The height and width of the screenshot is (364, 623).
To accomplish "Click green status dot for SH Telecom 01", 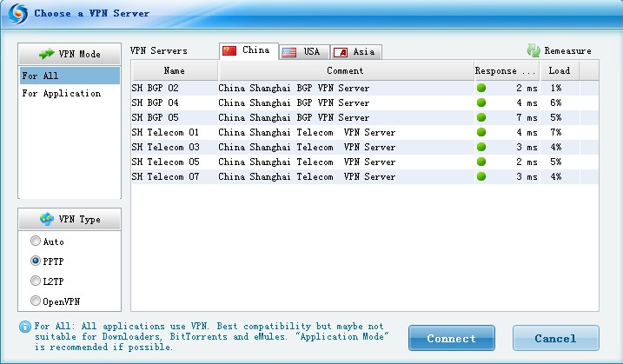I will click(481, 132).
